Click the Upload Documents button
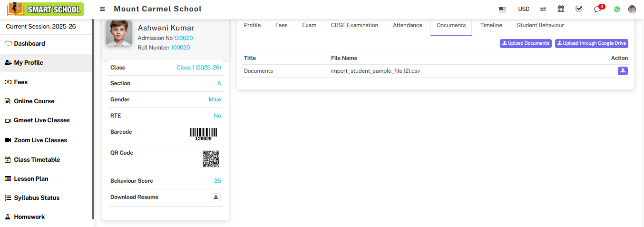The image size is (644, 227). (x=526, y=43)
